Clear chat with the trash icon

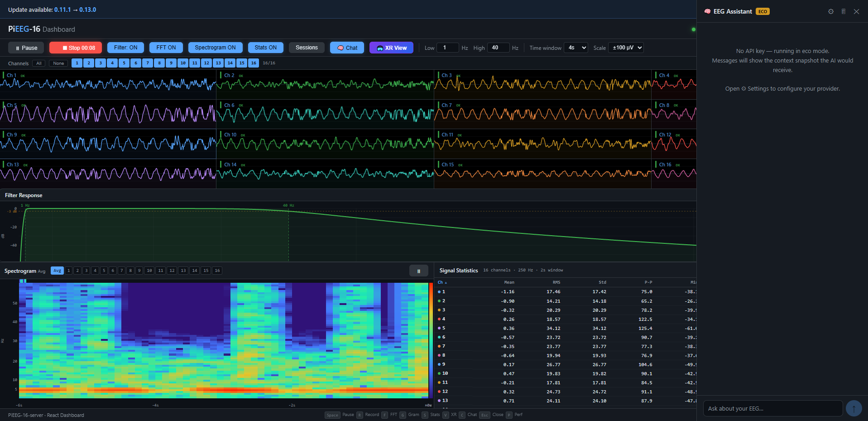click(844, 11)
